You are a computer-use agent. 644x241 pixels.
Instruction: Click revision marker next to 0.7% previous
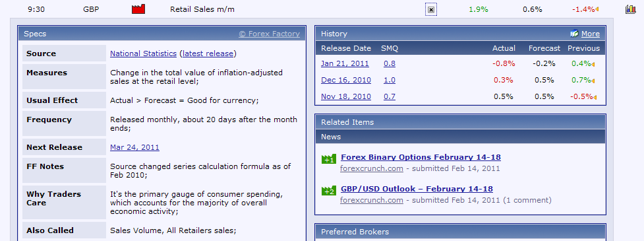pyautogui.click(x=593, y=80)
